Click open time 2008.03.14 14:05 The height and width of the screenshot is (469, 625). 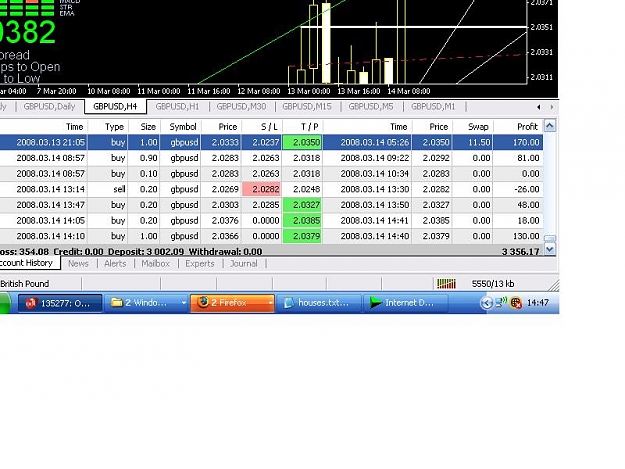pos(51,220)
